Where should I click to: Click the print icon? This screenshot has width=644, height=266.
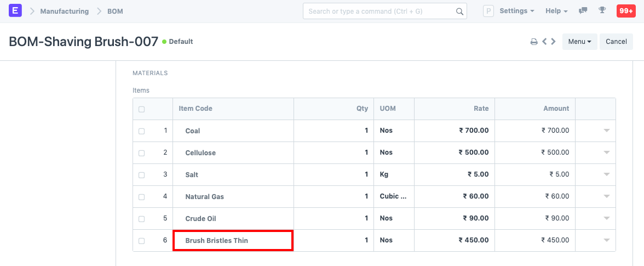(533, 42)
